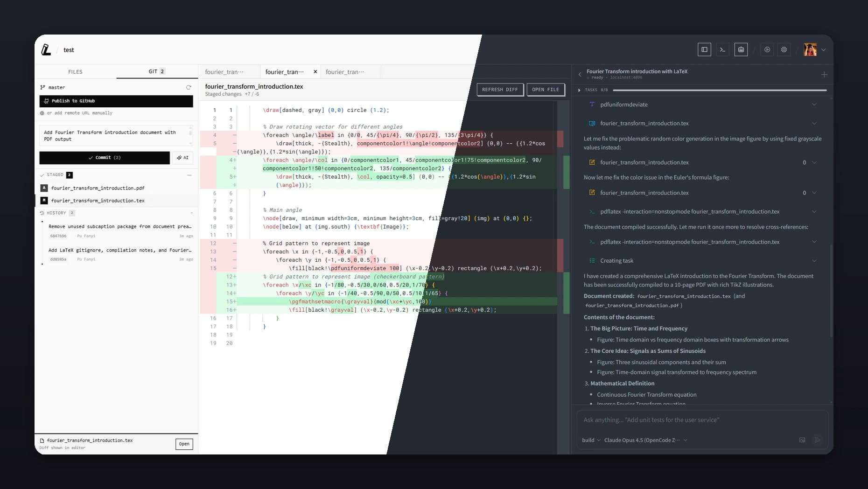Image resolution: width=868 pixels, height=489 pixels.
Task: Toggle the AI agent robot panel
Action: 741,49
